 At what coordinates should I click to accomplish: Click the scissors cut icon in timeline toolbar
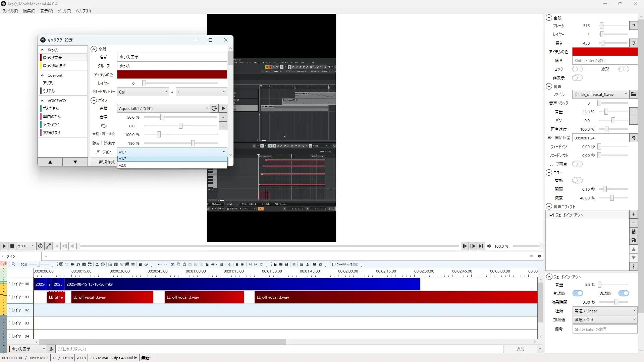pyautogui.click(x=173, y=264)
